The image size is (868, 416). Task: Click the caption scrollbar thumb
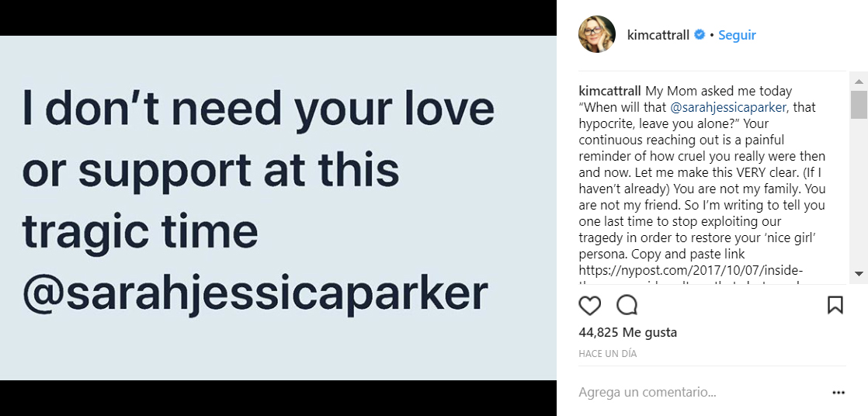pyautogui.click(x=859, y=104)
